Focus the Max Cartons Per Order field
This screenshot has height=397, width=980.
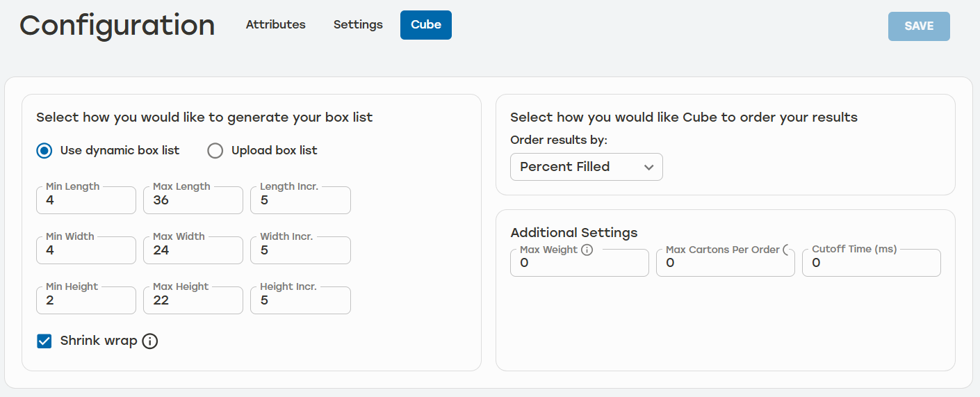tap(726, 263)
